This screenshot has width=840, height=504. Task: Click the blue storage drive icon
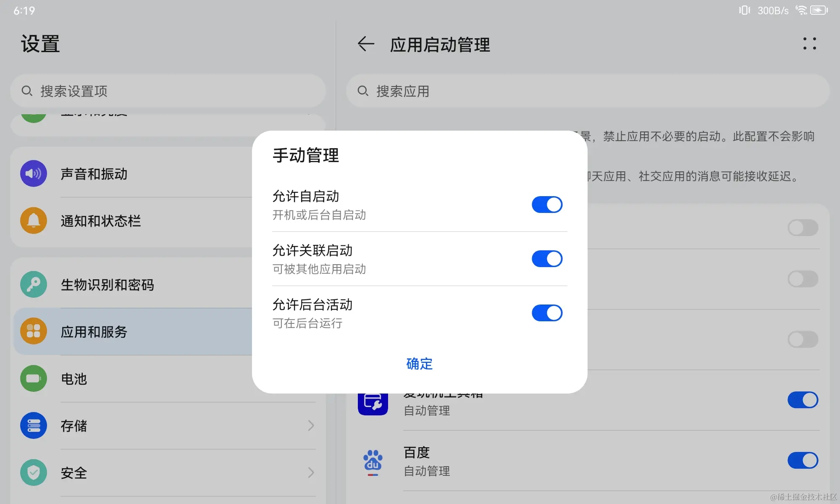coord(33,425)
